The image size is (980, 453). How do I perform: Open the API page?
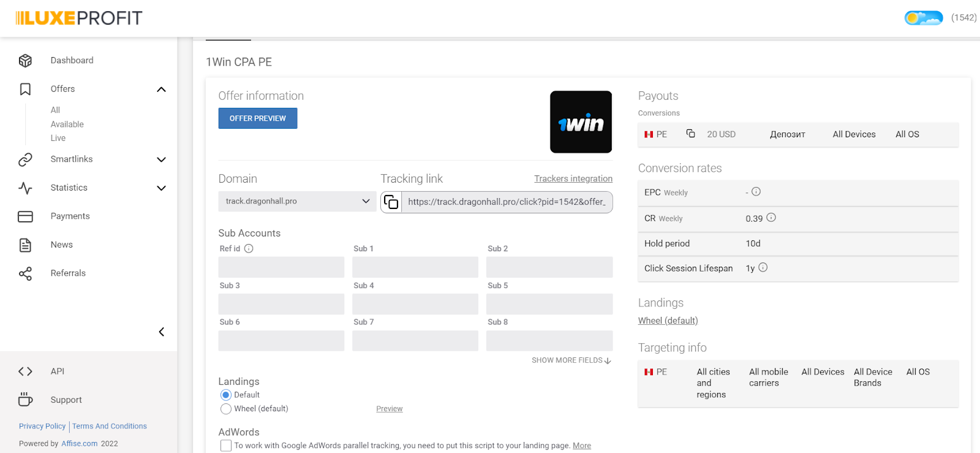58,371
